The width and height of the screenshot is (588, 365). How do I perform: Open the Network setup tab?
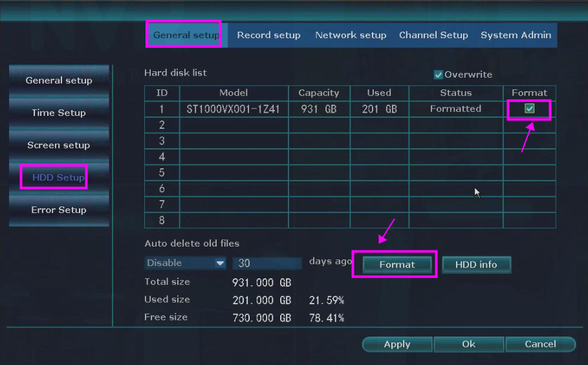pos(350,35)
